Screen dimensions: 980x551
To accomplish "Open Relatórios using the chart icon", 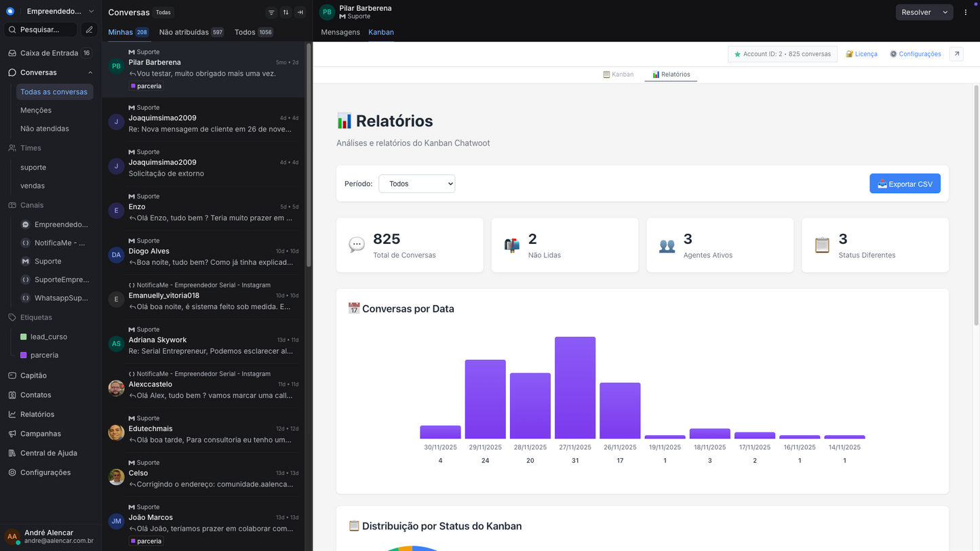I will click(x=14, y=413).
